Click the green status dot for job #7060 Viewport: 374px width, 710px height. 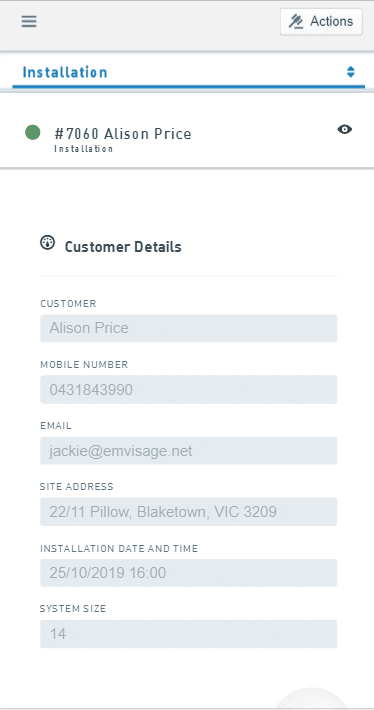pos(33,133)
